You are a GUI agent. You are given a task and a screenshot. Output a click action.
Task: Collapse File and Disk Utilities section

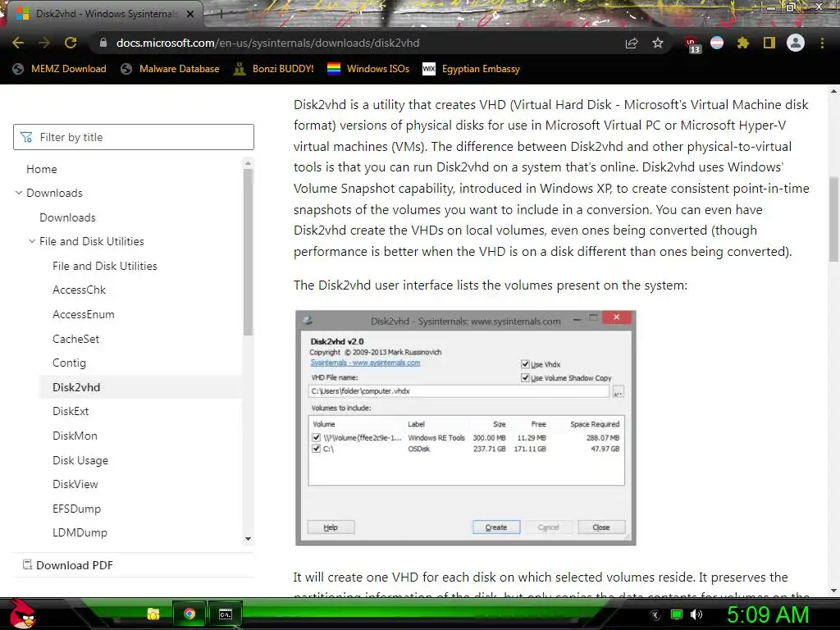[32, 242]
